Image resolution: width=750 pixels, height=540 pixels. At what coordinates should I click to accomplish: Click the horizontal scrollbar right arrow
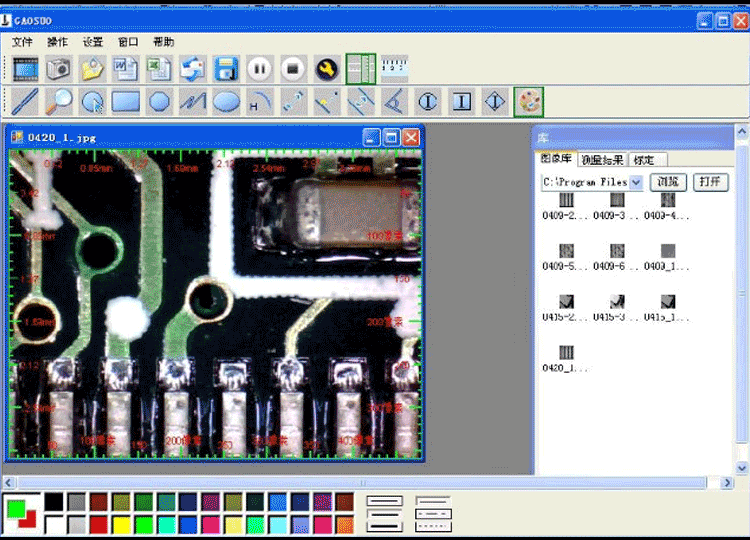727,483
